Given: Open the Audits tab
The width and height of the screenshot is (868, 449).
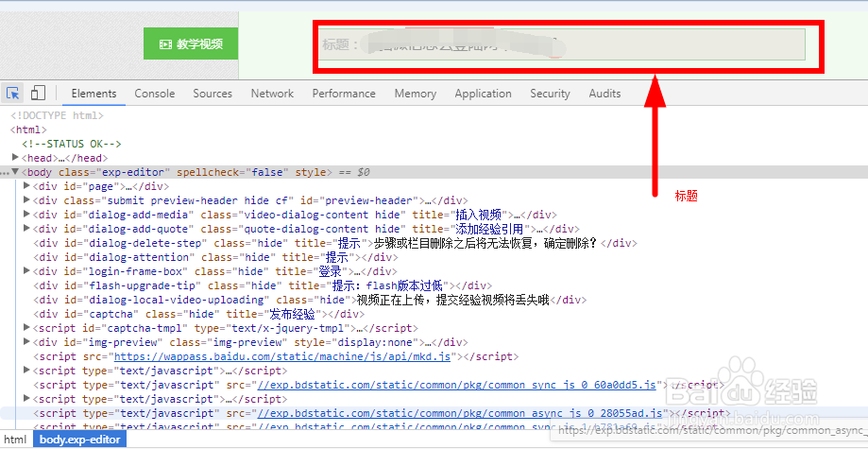Looking at the screenshot, I should click(x=604, y=94).
